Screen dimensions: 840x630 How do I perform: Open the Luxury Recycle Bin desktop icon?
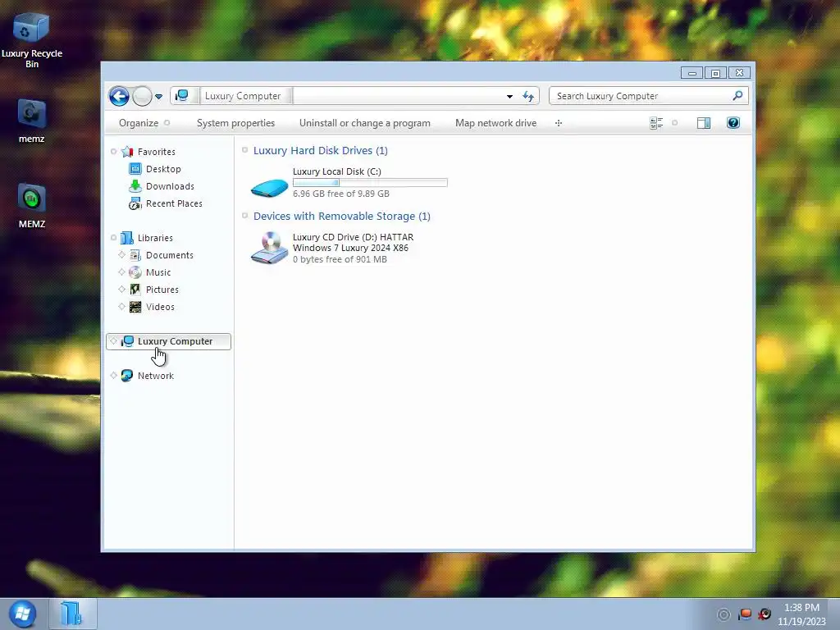click(x=31, y=40)
